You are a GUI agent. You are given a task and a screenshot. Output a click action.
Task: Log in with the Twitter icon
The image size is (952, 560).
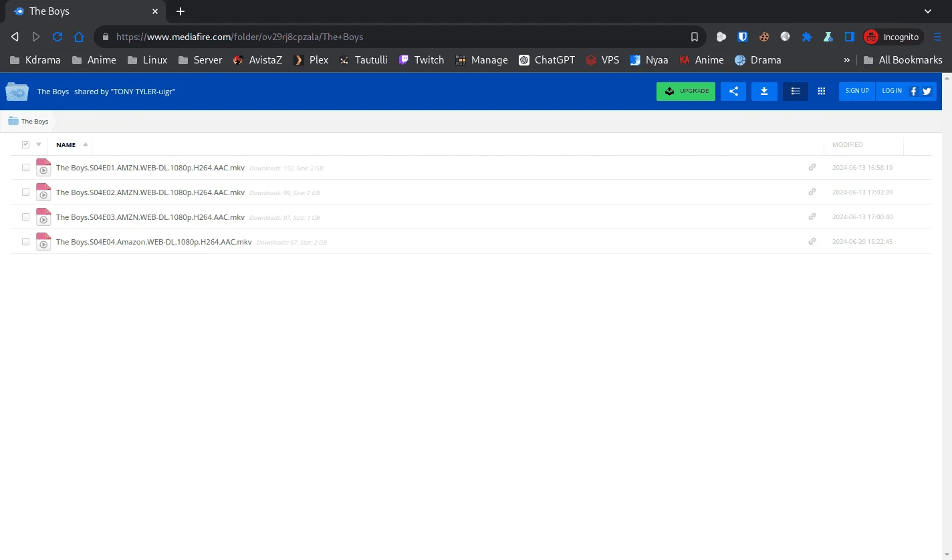[927, 92]
